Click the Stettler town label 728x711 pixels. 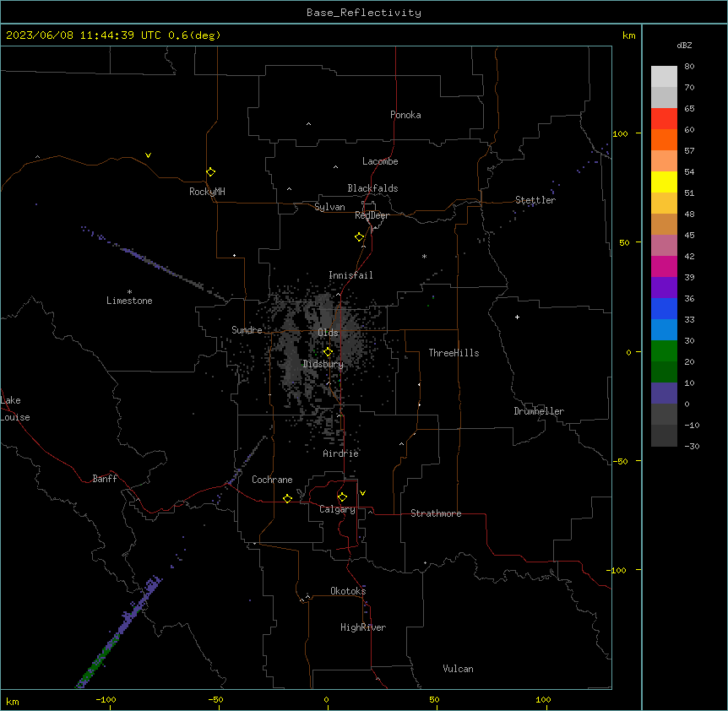click(535, 200)
